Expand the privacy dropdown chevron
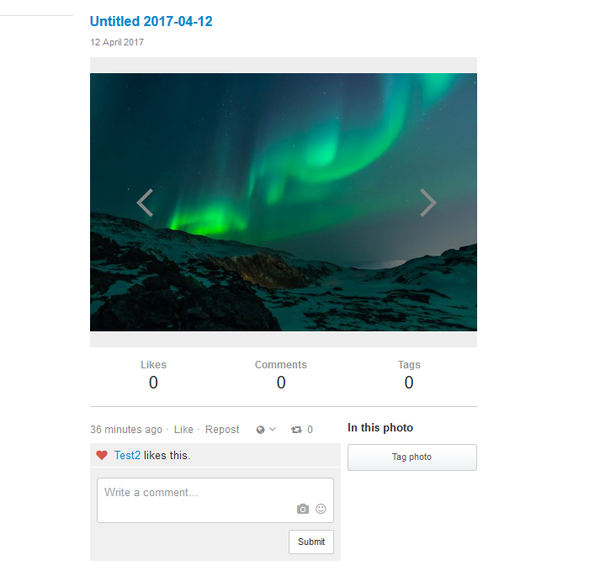This screenshot has height=571, width=600. click(272, 429)
